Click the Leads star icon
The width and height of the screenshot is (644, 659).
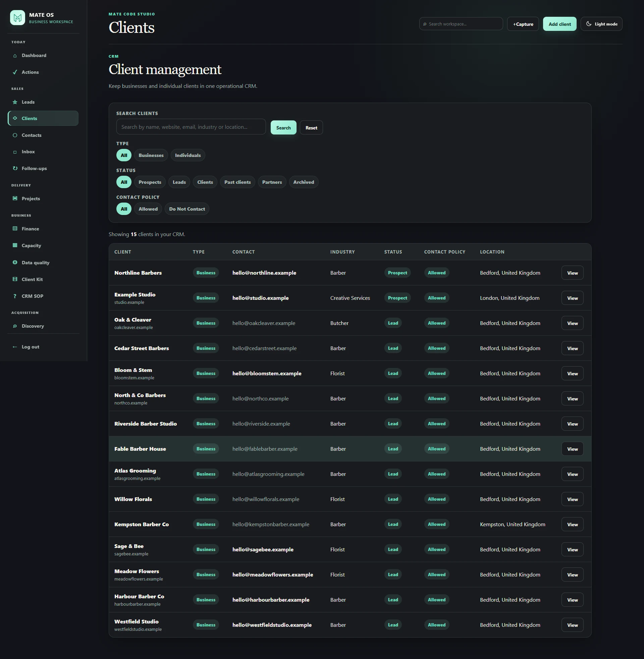tap(15, 102)
